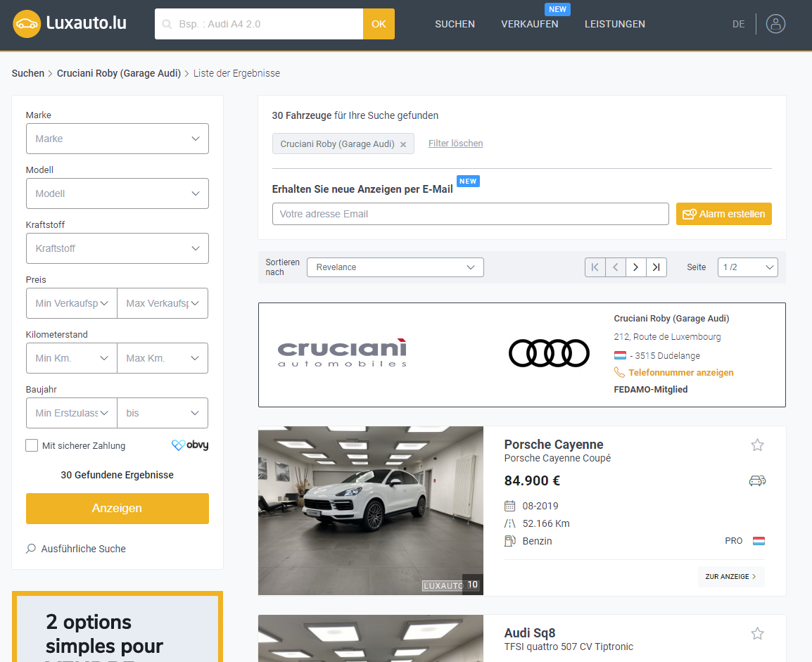812x662 pixels.
Task: Open the Modell dropdown
Action: pyautogui.click(x=118, y=193)
